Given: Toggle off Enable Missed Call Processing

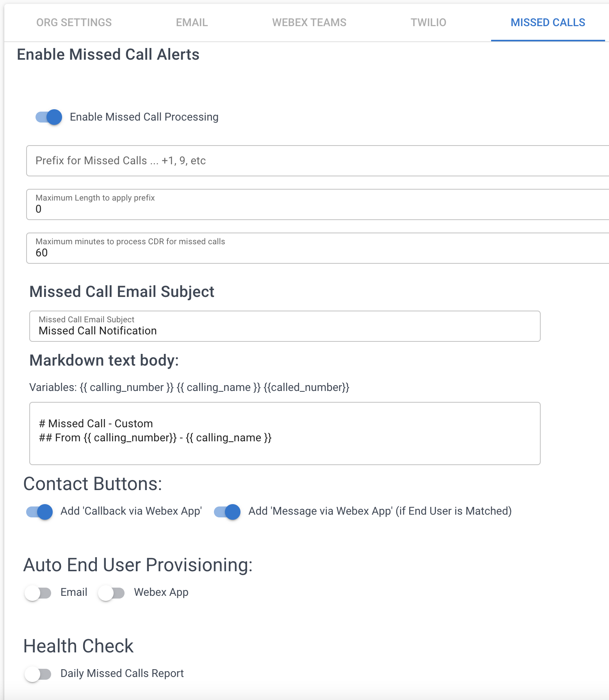Looking at the screenshot, I should click(47, 117).
